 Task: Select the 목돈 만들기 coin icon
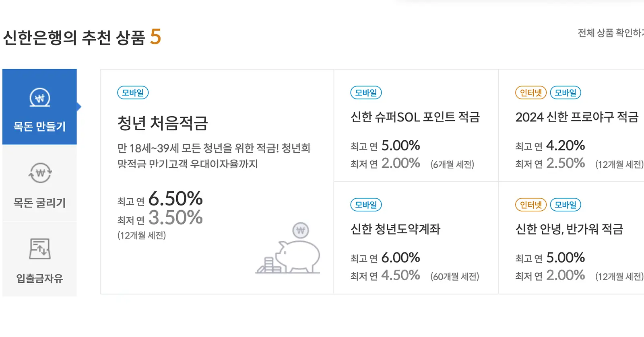(x=39, y=97)
